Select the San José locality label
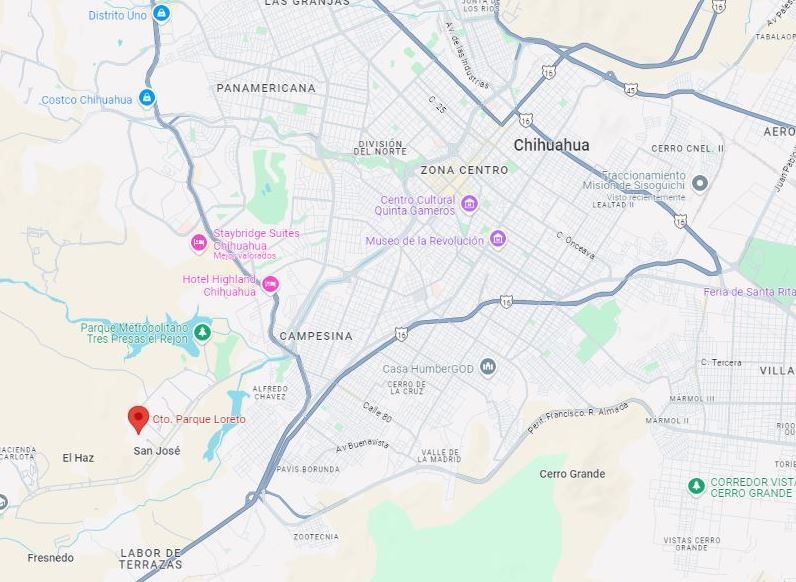796x582 pixels. (157, 450)
